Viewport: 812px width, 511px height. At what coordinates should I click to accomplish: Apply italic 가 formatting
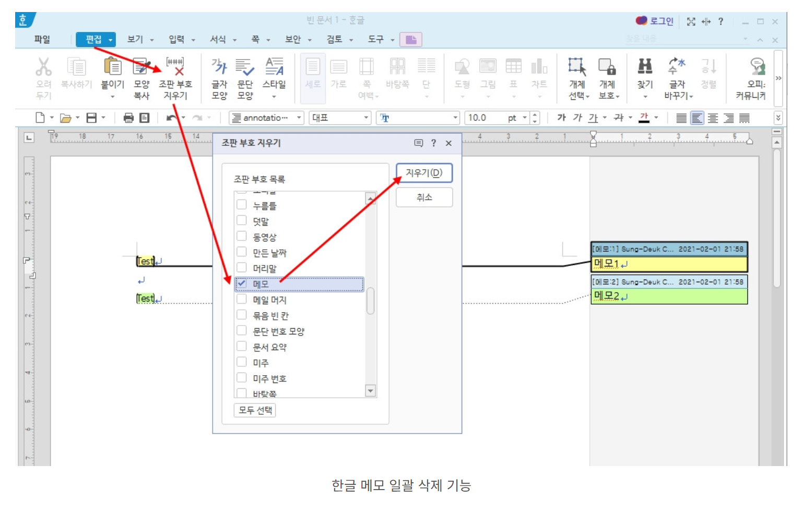[577, 118]
